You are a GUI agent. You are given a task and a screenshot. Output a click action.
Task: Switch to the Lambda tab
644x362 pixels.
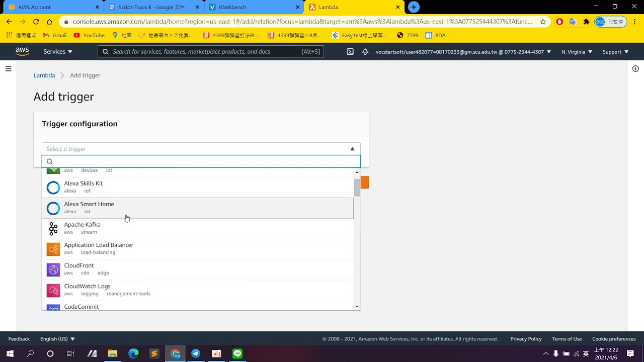pos(354,7)
